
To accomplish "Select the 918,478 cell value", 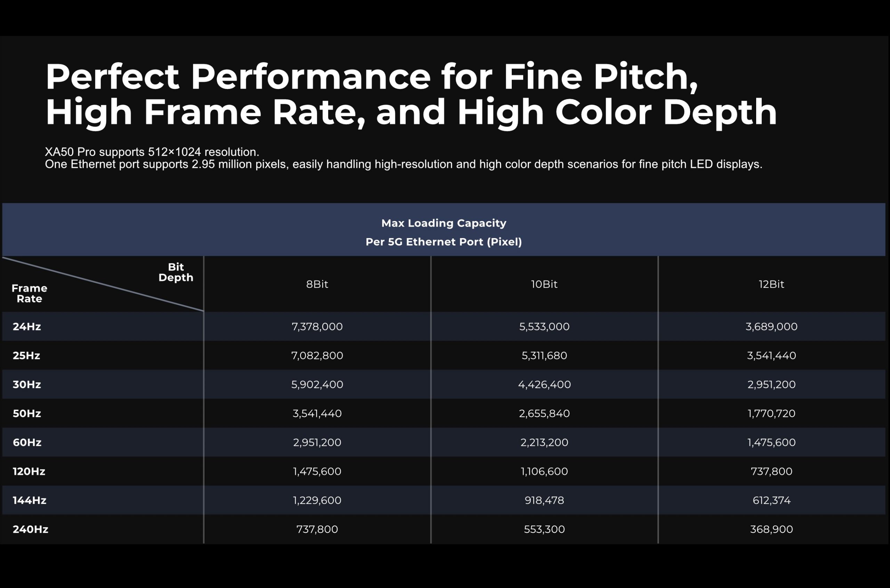I will 544,500.
